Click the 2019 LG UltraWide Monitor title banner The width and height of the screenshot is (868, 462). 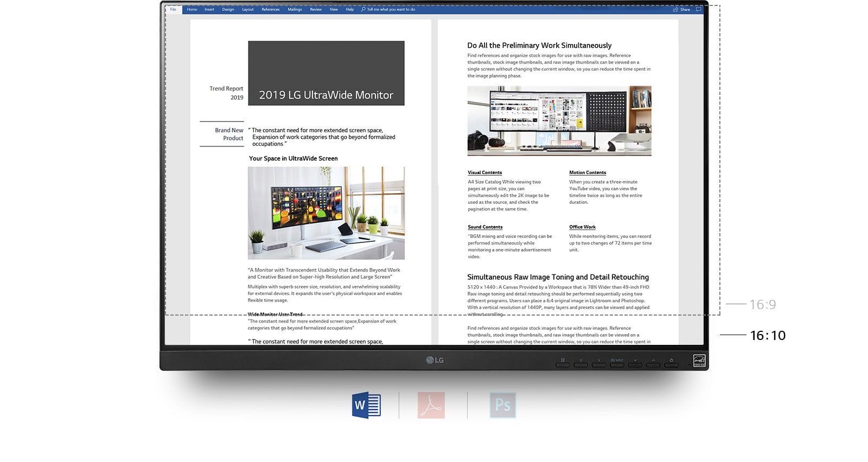[326, 73]
